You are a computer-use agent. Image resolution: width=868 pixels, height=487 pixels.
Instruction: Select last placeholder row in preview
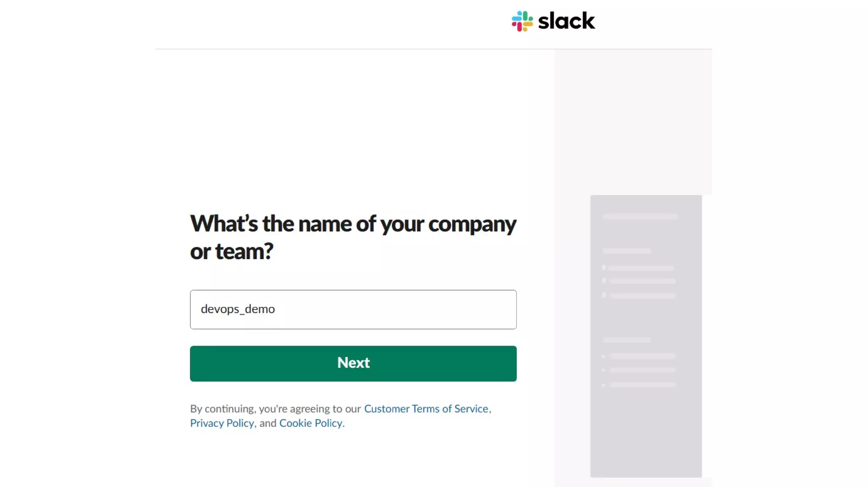point(642,385)
